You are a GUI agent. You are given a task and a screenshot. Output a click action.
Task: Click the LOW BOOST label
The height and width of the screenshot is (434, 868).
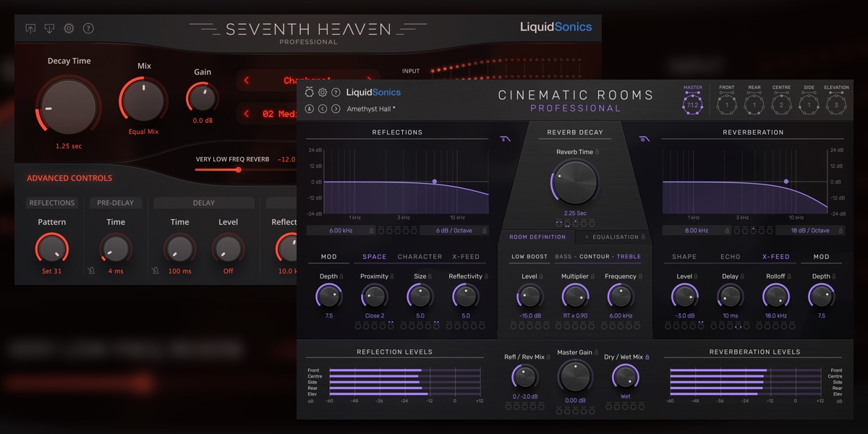[529, 256]
